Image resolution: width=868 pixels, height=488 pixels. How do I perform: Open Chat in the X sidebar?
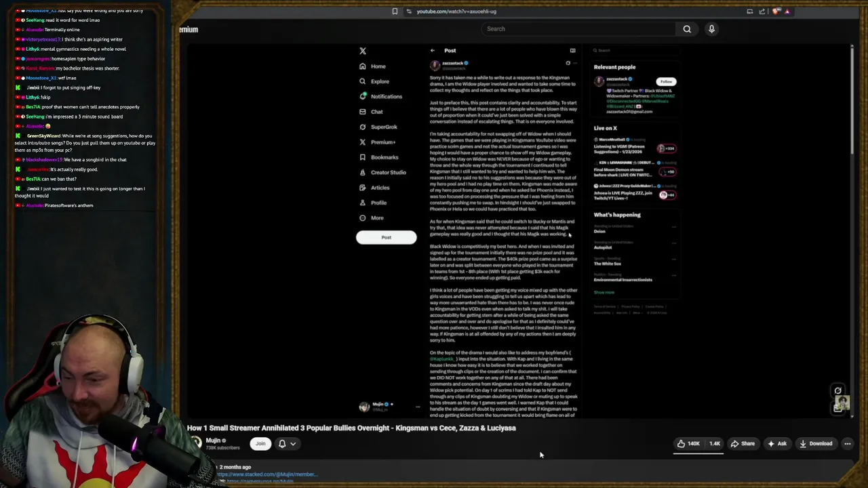[x=371, y=112]
